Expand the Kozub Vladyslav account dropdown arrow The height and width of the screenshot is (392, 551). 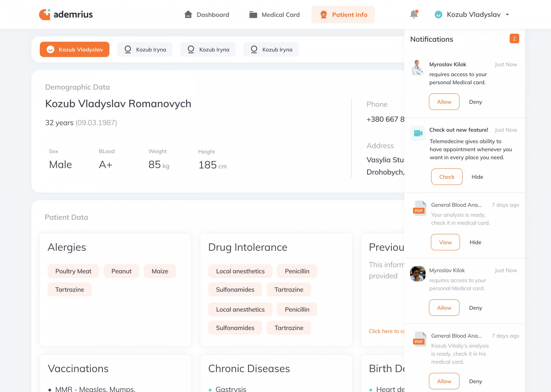point(507,14)
